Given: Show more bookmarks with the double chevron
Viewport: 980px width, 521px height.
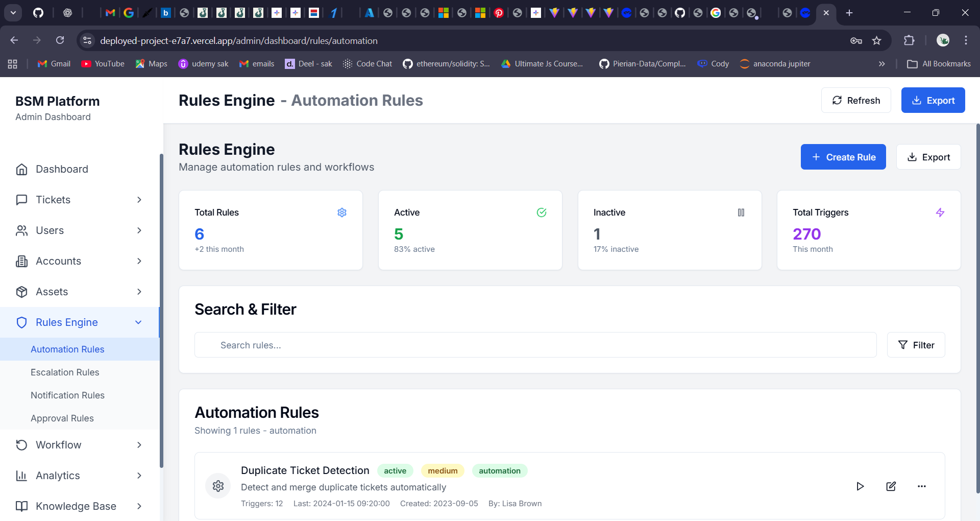Looking at the screenshot, I should [x=881, y=64].
